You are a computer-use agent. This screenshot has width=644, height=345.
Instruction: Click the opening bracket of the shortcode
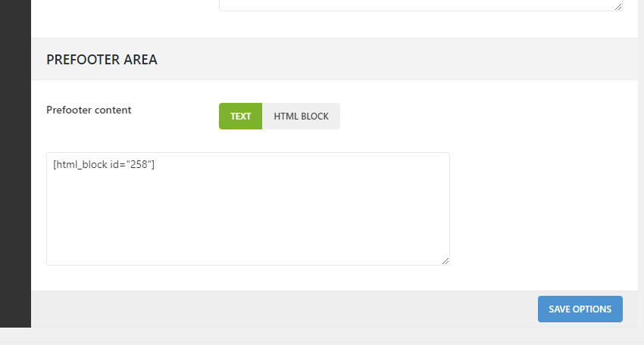[x=55, y=164]
